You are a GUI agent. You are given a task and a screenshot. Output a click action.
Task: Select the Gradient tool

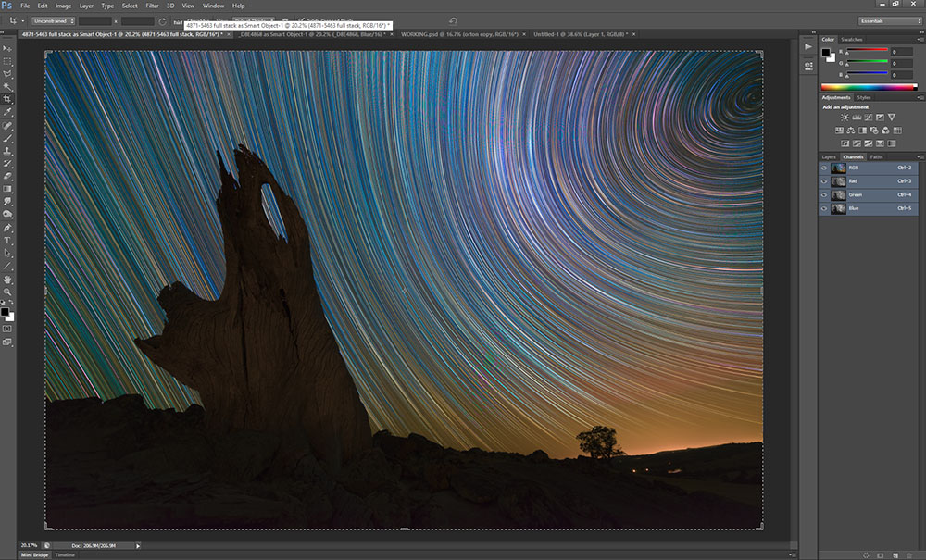coord(7,189)
